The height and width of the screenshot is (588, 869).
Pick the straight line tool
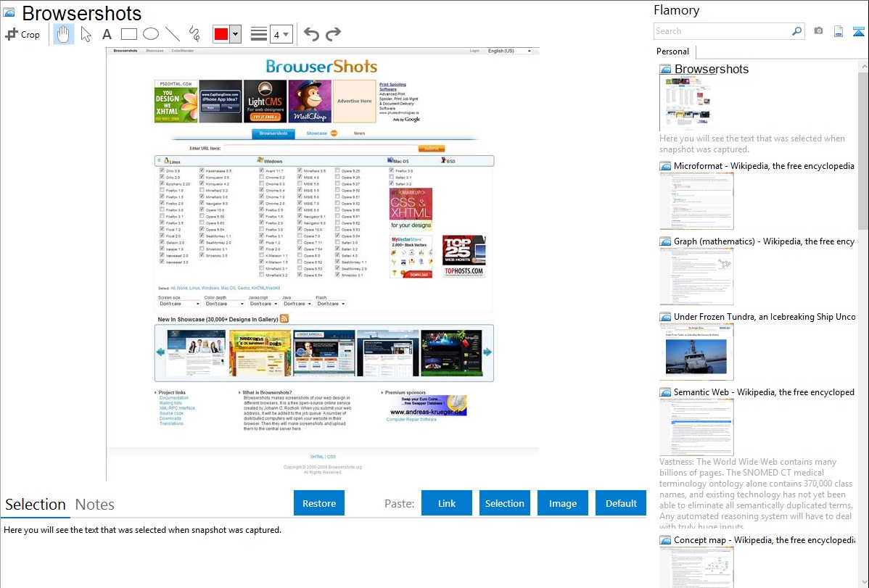coord(173,34)
